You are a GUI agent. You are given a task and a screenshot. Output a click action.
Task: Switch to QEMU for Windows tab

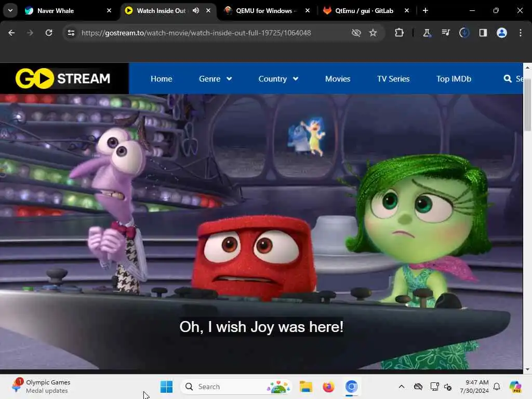(x=266, y=10)
